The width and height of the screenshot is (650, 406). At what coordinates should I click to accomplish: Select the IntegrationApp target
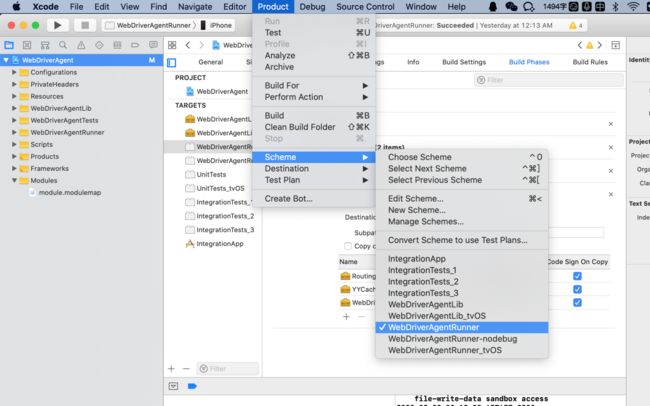point(220,244)
